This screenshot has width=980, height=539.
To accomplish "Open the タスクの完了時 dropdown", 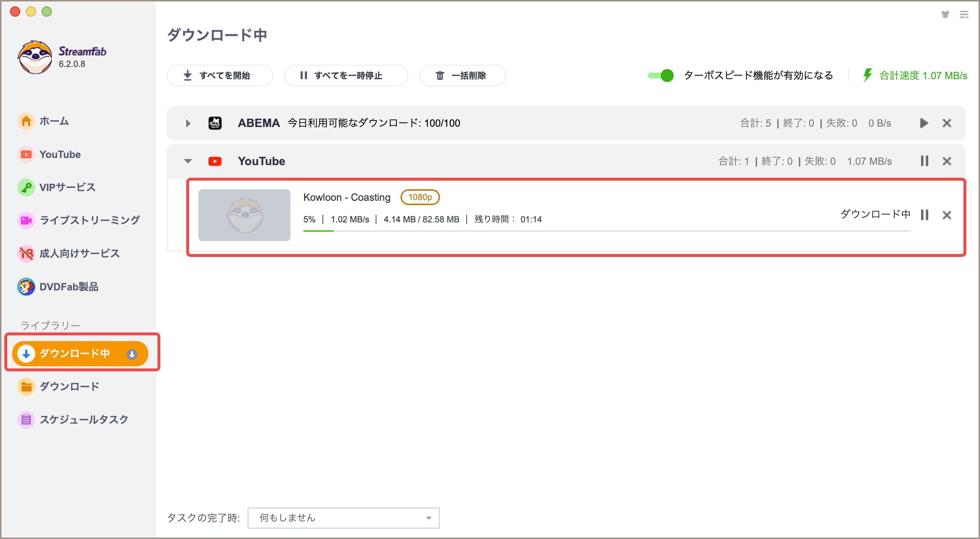I will click(x=344, y=518).
